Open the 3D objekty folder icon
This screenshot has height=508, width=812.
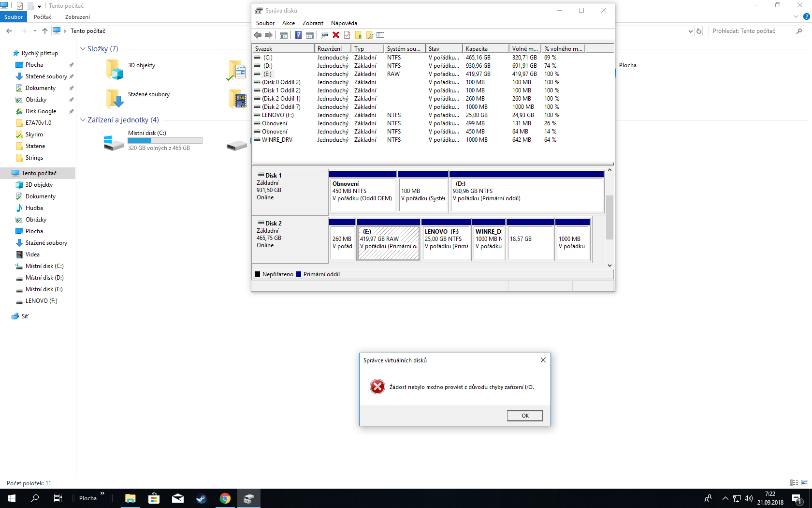(115, 69)
